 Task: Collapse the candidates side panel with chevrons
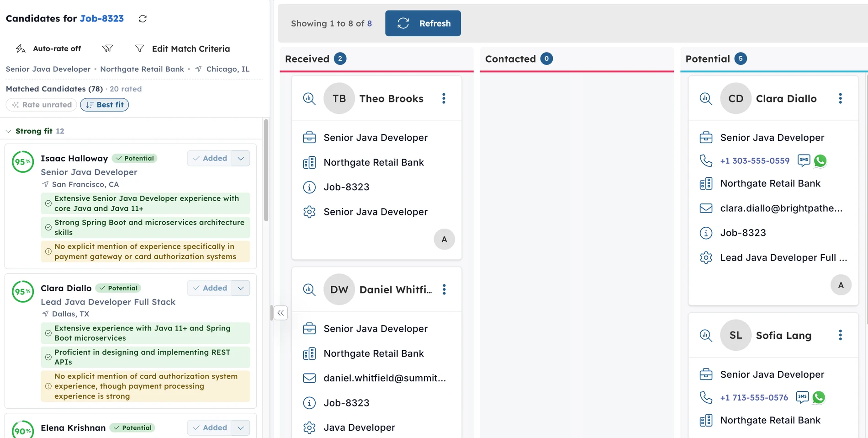(x=281, y=313)
